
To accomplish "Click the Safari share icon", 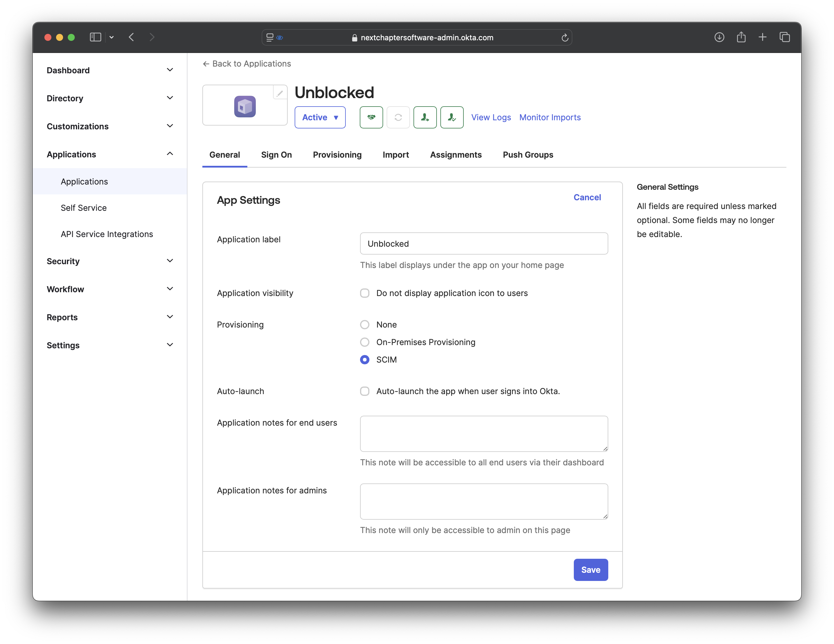I will coord(741,37).
